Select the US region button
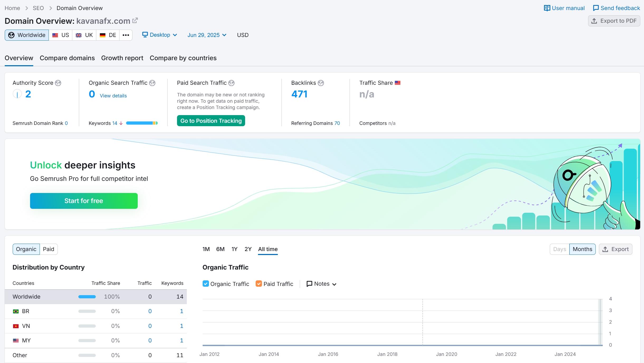Screen dimensions: 644x363 [60, 35]
